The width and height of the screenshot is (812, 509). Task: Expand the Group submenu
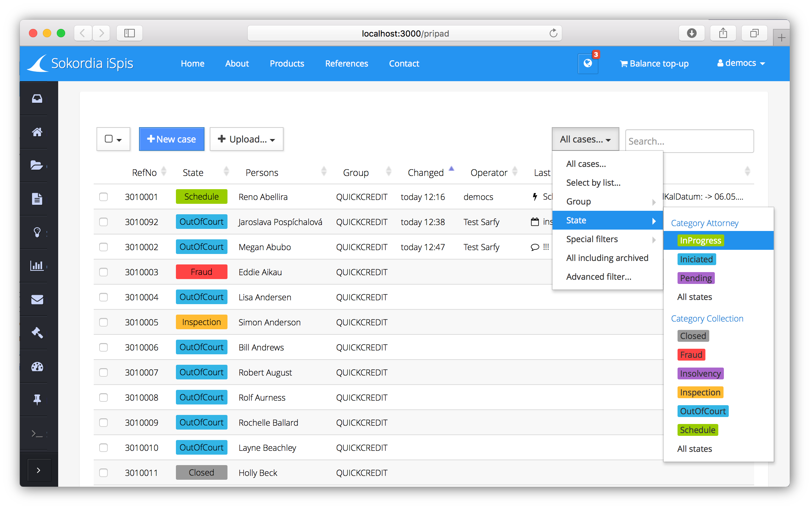point(608,201)
